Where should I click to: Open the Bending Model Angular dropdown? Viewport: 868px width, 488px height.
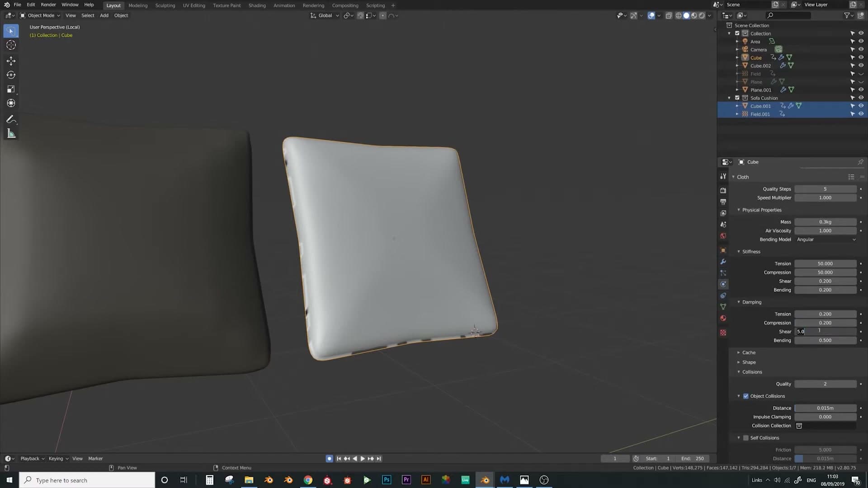826,239
